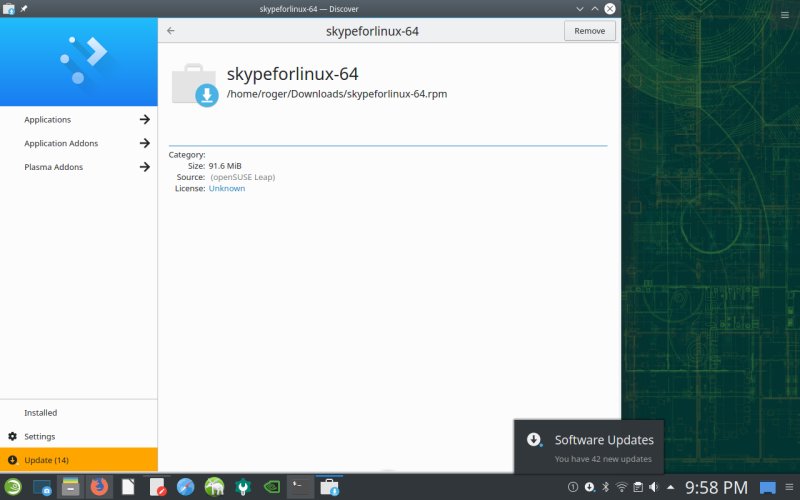The width and height of the screenshot is (800, 500).
Task: Open the Plasma Addons category
Action: click(x=54, y=167)
